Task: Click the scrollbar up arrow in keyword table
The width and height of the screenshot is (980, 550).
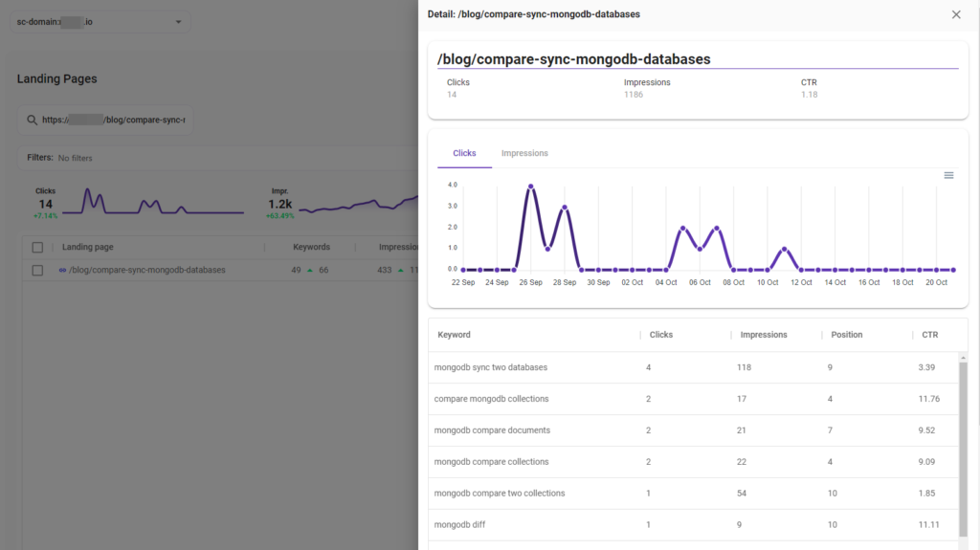Action: tap(963, 358)
